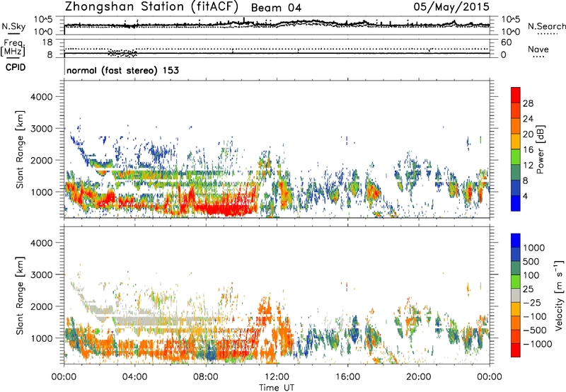Click the '12:00' time axis label
Image resolution: width=566 pixels, height=392 pixels.
277,376
